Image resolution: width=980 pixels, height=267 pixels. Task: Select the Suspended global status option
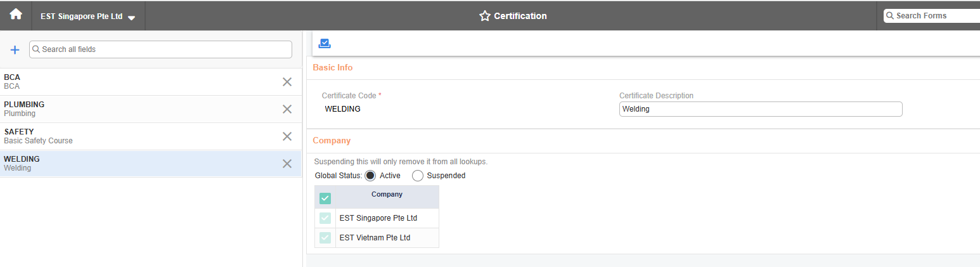pos(418,176)
